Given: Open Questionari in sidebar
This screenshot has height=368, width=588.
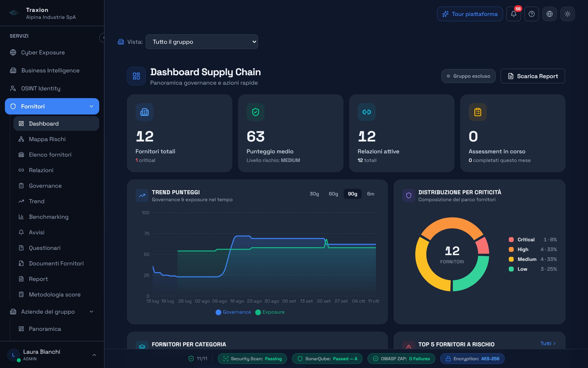Looking at the screenshot, I should pos(56,248).
